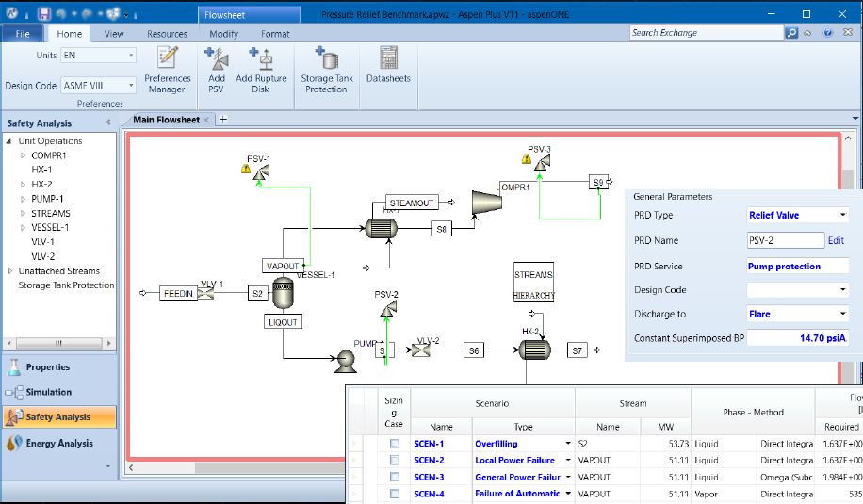Open the Energy Analysis environment
Viewport: 863px width, 504px height.
click(59, 443)
